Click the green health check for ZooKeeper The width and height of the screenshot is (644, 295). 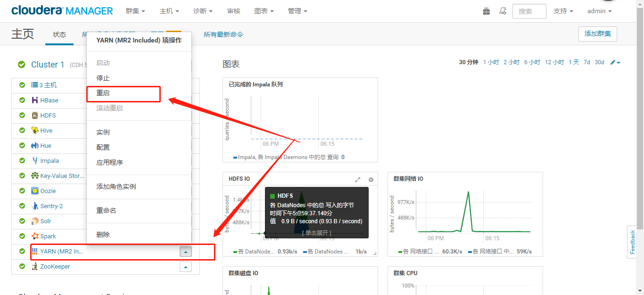click(22, 266)
